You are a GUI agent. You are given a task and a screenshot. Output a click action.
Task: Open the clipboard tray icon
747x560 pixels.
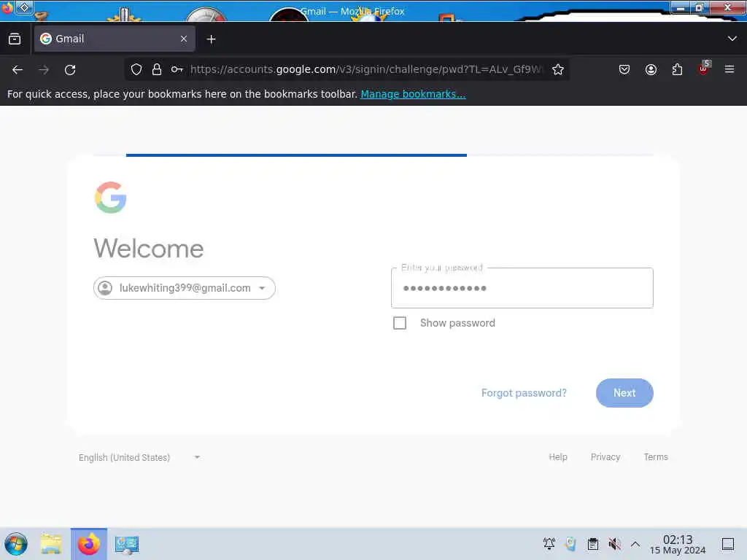pyautogui.click(x=592, y=544)
